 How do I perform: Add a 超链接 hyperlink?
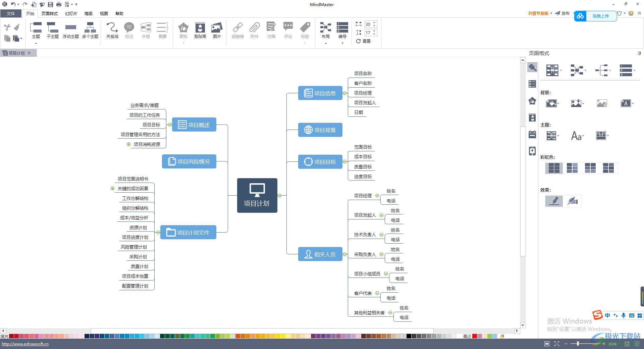(238, 30)
